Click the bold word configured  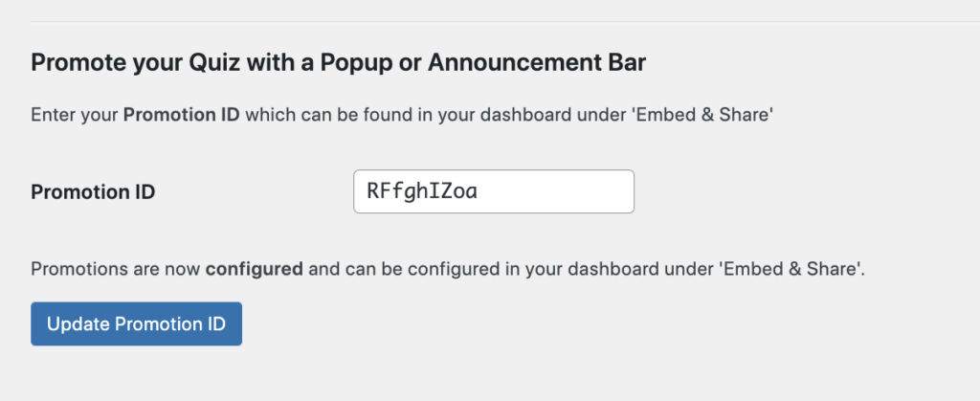tap(255, 270)
